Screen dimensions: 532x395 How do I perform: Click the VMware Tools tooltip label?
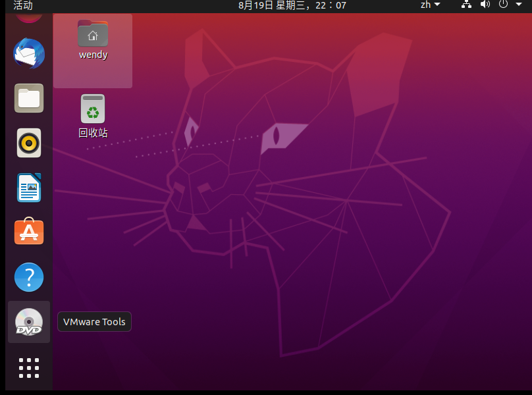click(x=94, y=322)
